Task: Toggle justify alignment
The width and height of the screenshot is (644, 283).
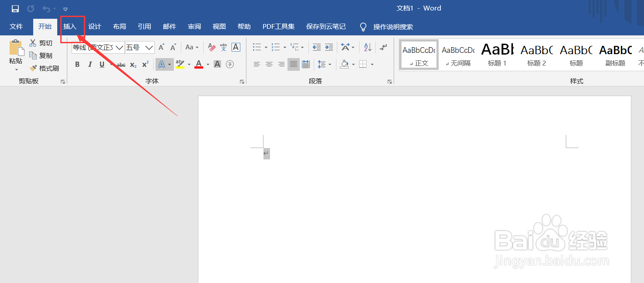Action: tap(294, 65)
